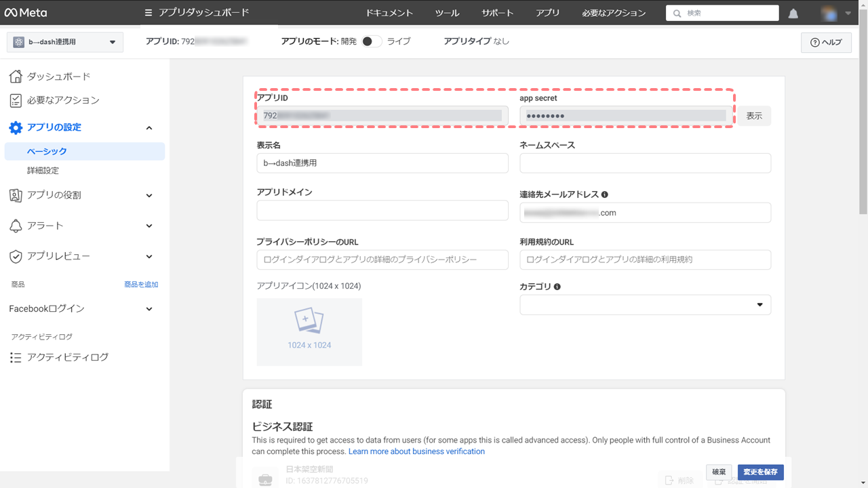Viewport: 868px width, 488px height.
Task: Click the notifications bell icon
Action: pos(793,14)
